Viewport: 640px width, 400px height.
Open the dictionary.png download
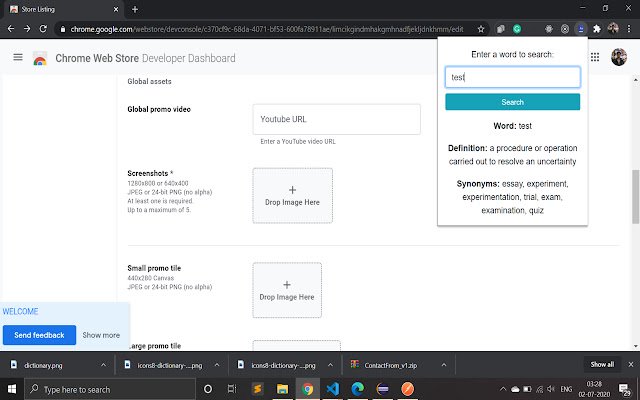tap(43, 365)
